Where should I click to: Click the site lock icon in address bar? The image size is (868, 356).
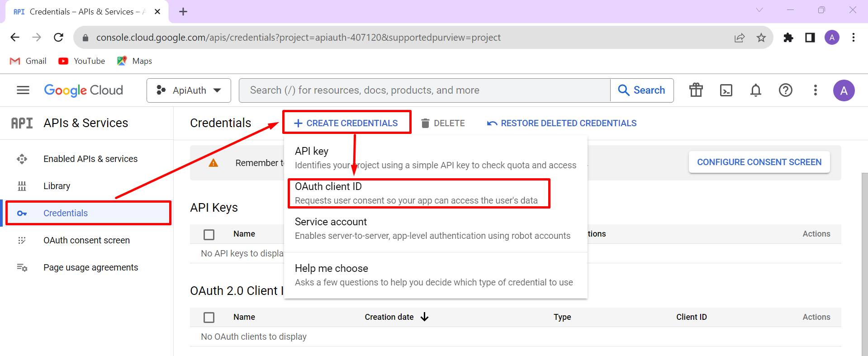tap(85, 38)
